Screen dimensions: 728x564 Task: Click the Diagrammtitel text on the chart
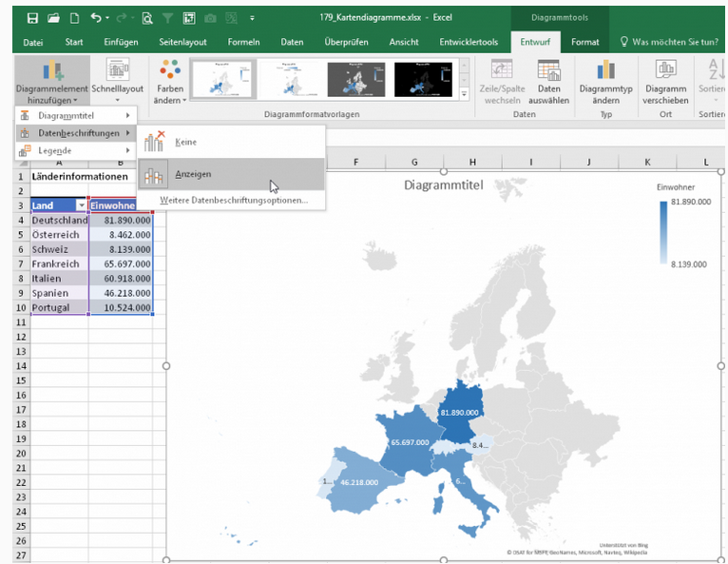coord(443,185)
